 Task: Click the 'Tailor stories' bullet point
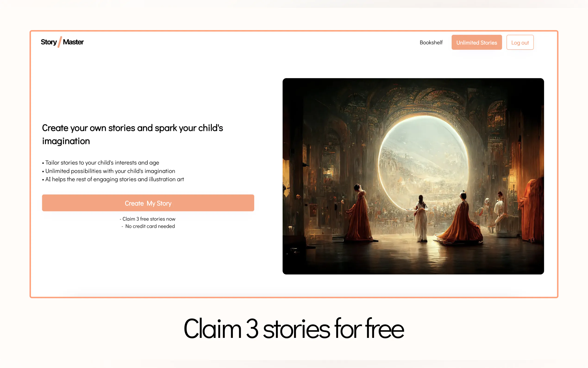[x=101, y=163]
